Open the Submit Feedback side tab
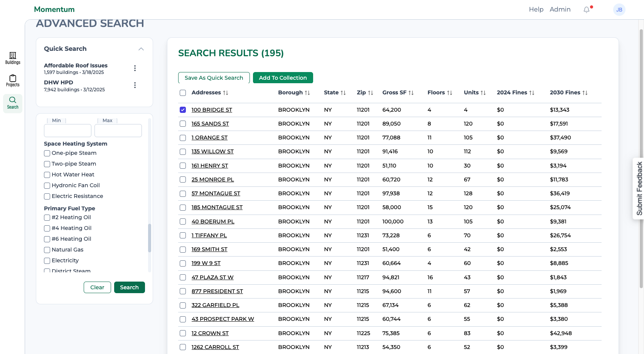Viewport: 644px width, 354px height. tap(639, 188)
